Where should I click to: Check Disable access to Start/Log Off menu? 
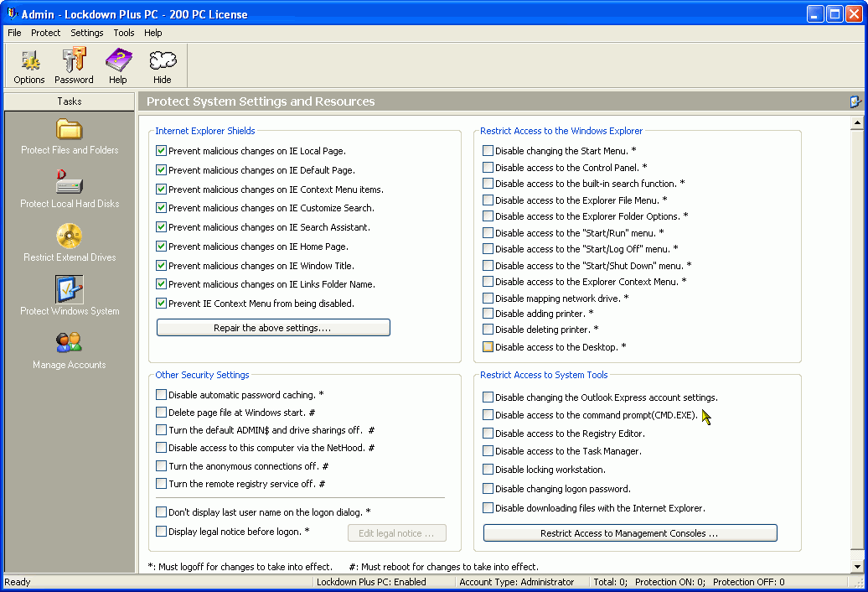coord(488,249)
